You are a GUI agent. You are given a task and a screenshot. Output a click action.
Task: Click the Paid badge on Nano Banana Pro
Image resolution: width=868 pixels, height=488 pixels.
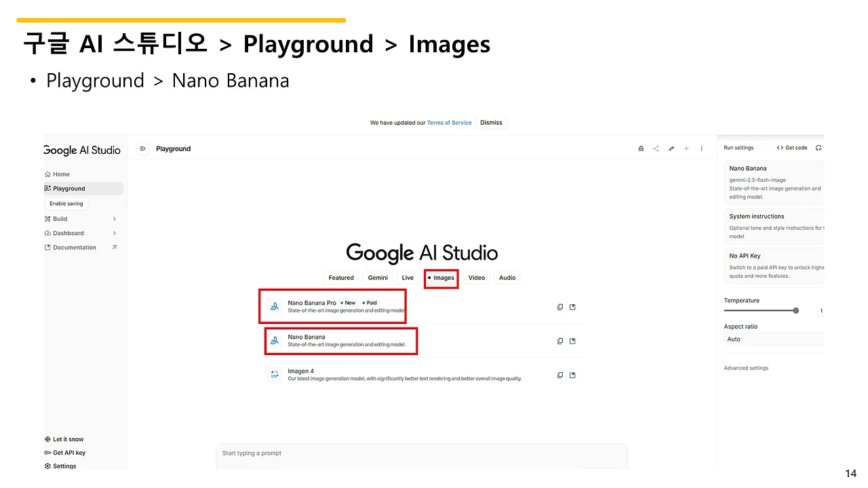pos(370,303)
